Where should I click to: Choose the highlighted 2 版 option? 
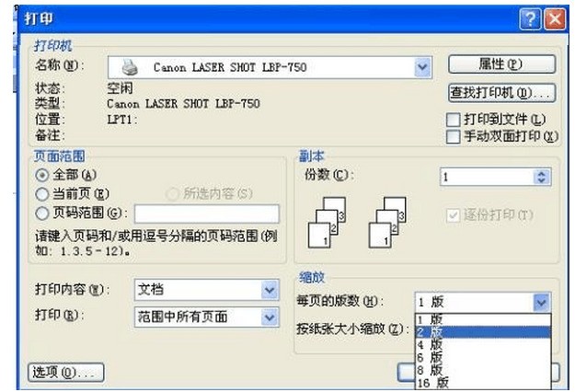[483, 332]
